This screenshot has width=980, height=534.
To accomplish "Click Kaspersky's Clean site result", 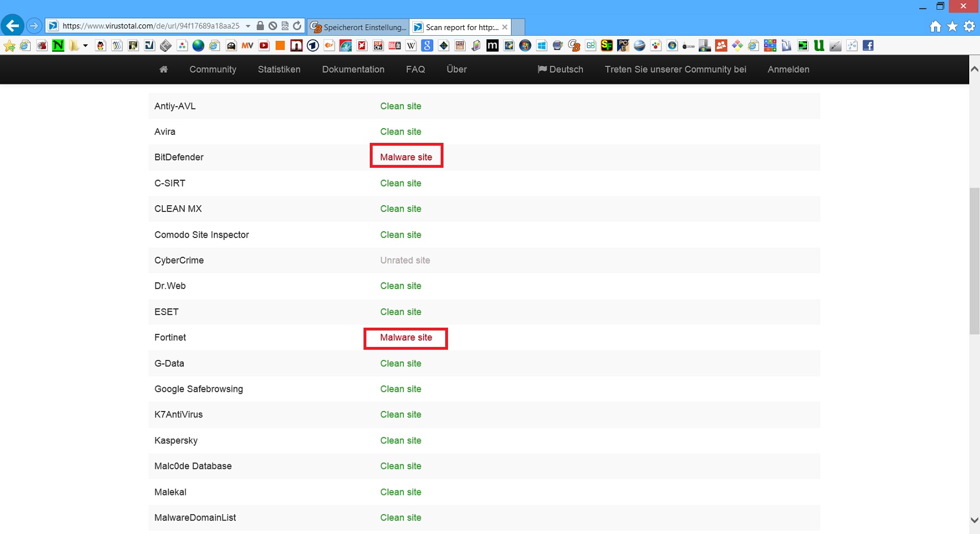I will pyautogui.click(x=400, y=440).
